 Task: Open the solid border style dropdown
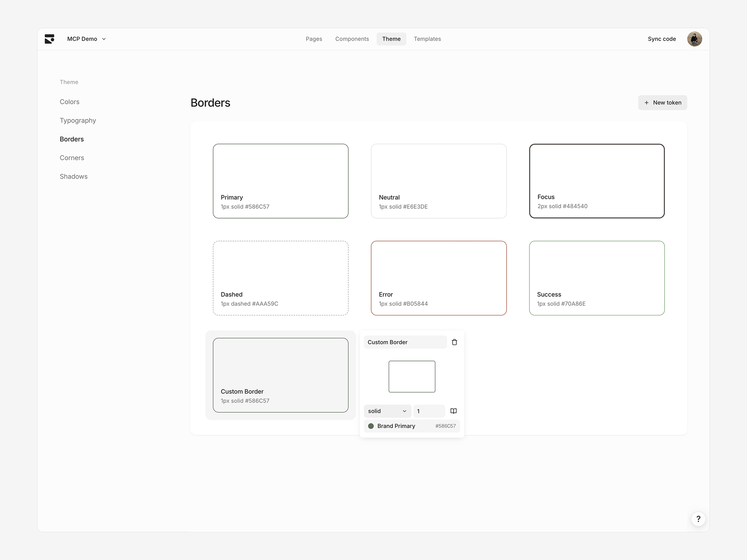pyautogui.click(x=387, y=411)
